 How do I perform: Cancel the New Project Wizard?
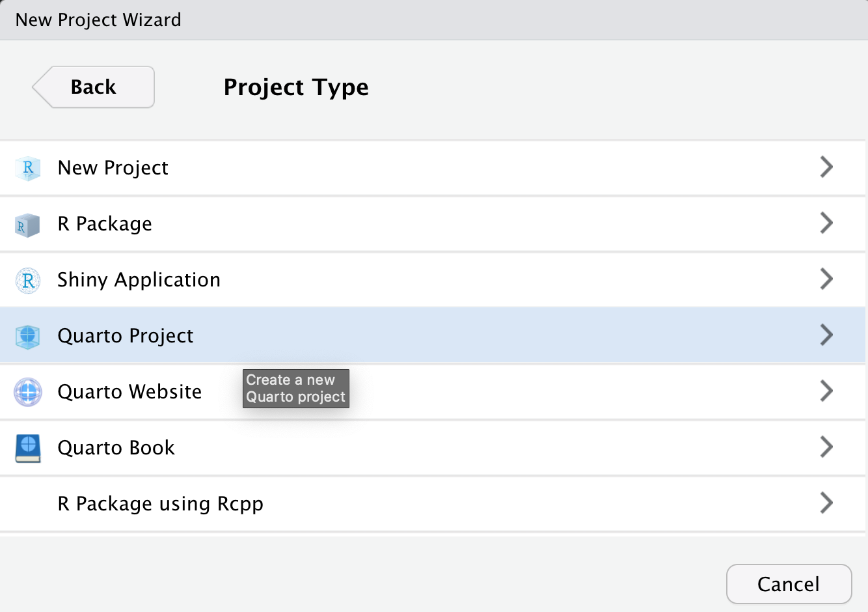point(789,584)
